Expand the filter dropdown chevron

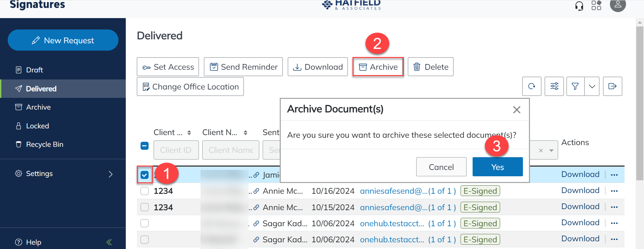pyautogui.click(x=592, y=86)
